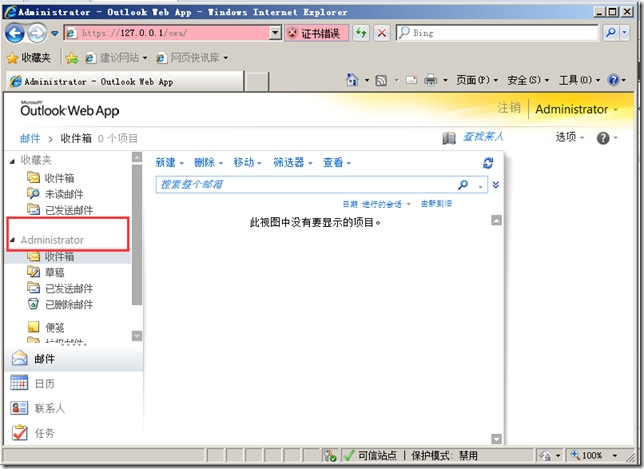Screen dimensions: 644x469
Task: Click the 由新到旧 sort order link
Action: pos(436,204)
